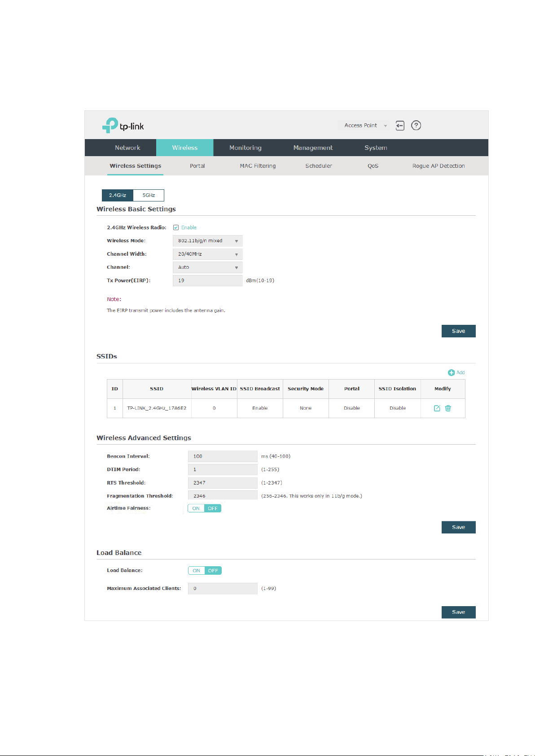
Task: Toggle the Load Balance switch
Action: (x=205, y=571)
